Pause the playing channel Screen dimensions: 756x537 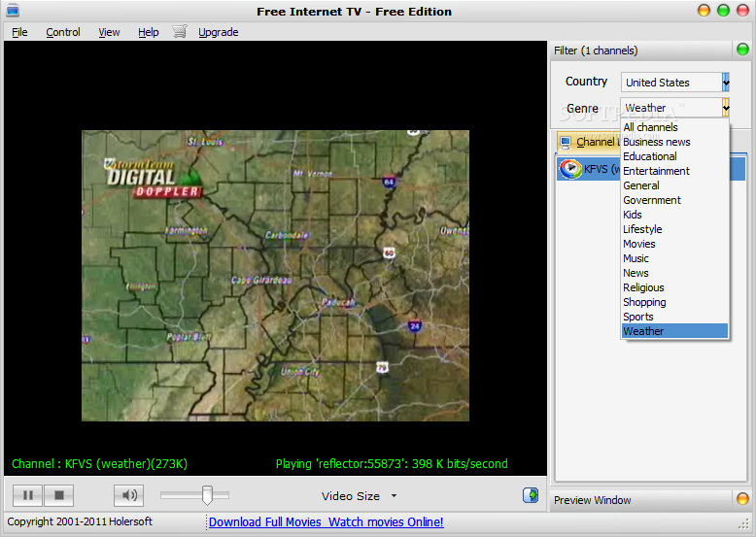pos(28,495)
